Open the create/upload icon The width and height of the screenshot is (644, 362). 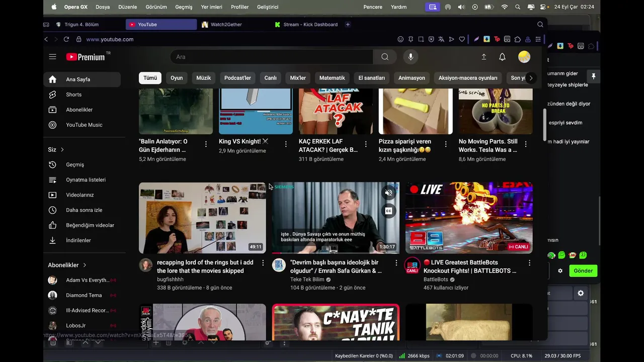click(484, 57)
